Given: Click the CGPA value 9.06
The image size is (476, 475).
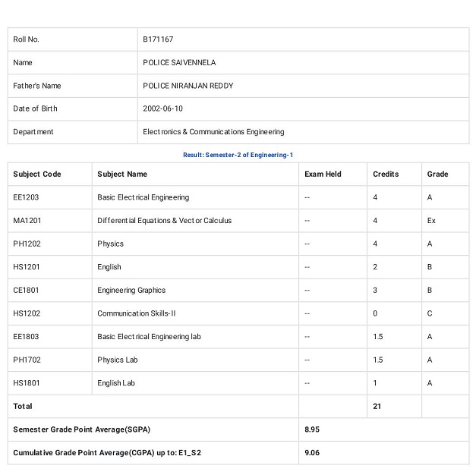Looking at the screenshot, I should pos(312,453).
